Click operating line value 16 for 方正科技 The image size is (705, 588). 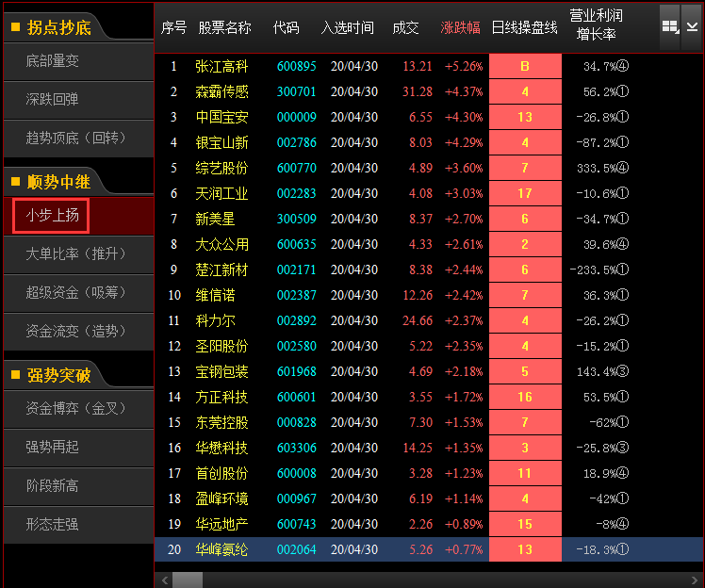pyautogui.click(x=525, y=397)
